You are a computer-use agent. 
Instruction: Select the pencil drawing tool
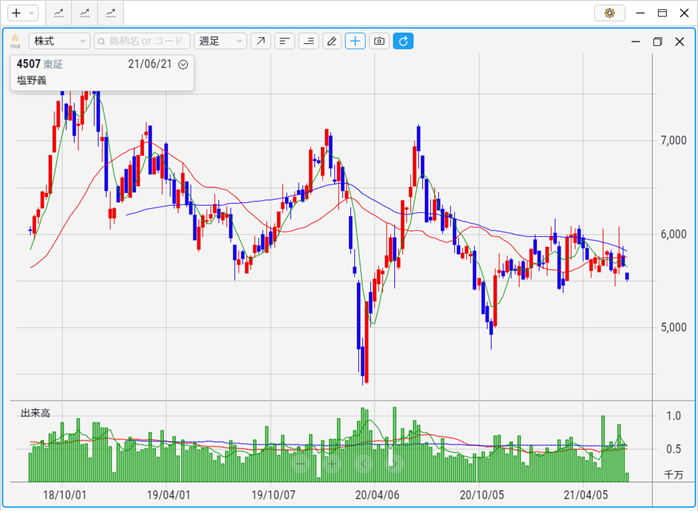coord(332,41)
